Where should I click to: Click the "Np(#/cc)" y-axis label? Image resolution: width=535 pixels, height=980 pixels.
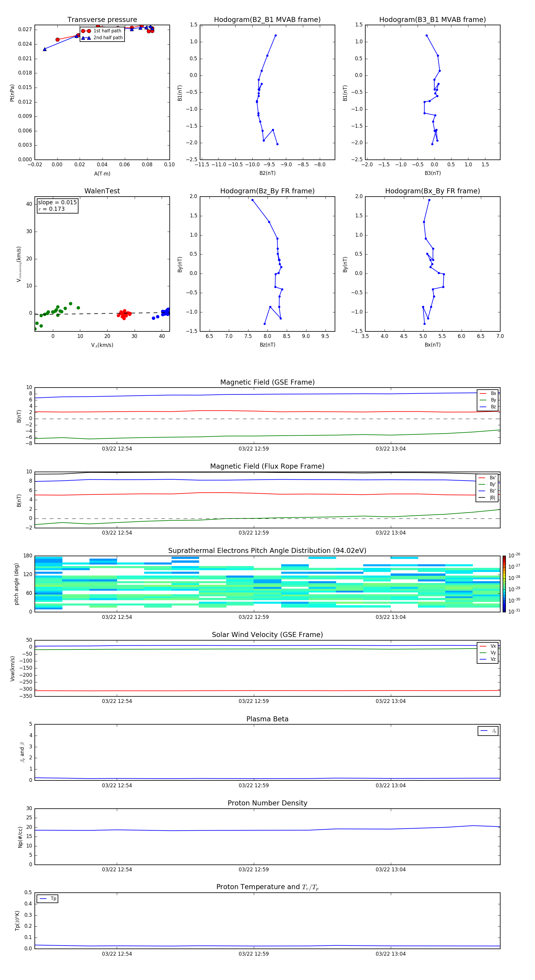click(x=20, y=837)
